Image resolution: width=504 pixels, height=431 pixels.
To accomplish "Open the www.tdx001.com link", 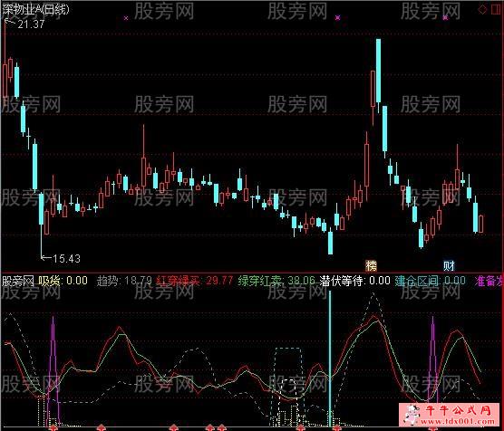I will click(x=457, y=421).
